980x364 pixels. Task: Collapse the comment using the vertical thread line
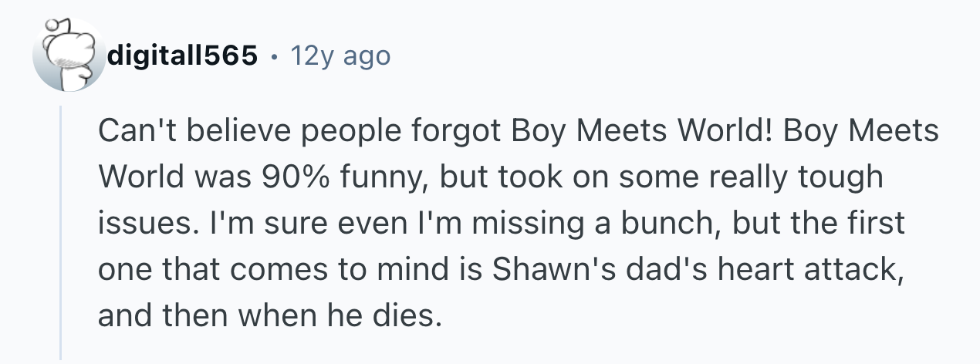(60, 231)
